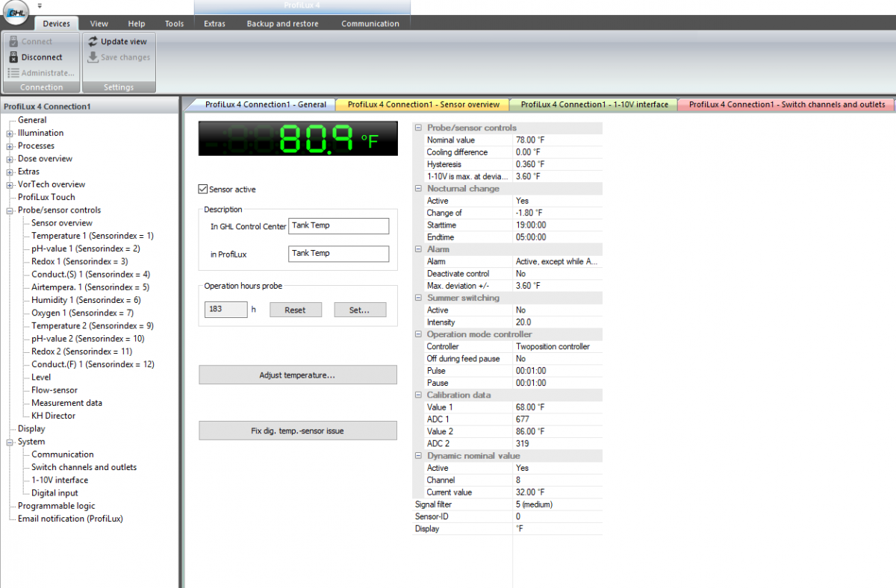
Task: Click the Controller Twoposition controller value
Action: [x=558, y=347]
